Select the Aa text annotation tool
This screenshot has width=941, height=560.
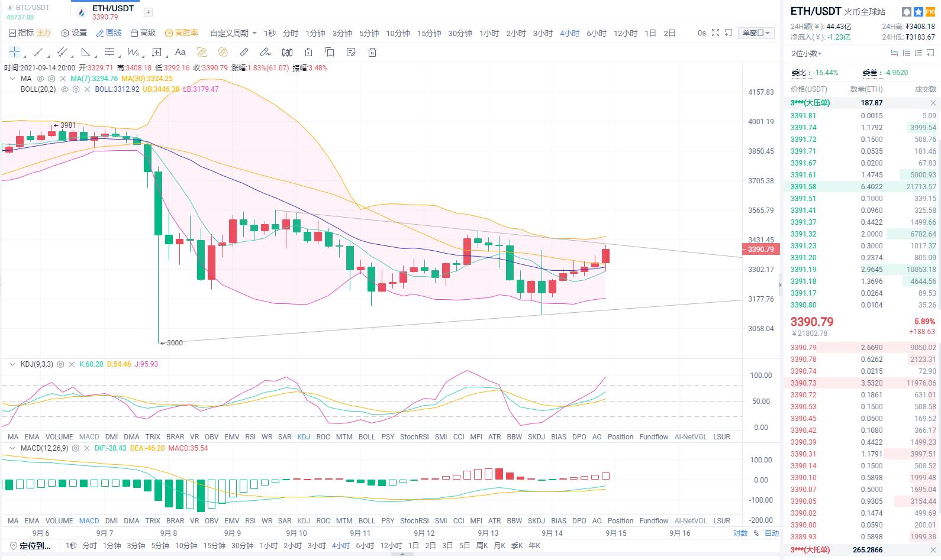coord(181,52)
